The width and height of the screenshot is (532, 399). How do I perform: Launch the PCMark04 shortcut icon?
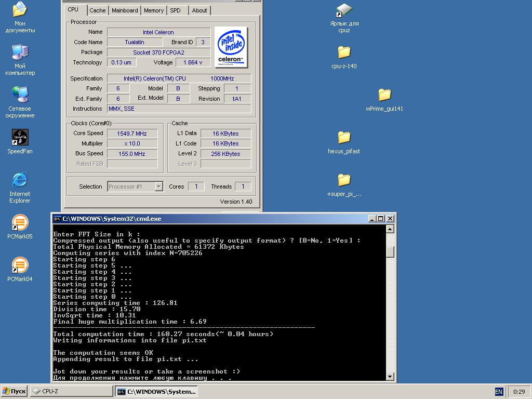tap(20, 265)
